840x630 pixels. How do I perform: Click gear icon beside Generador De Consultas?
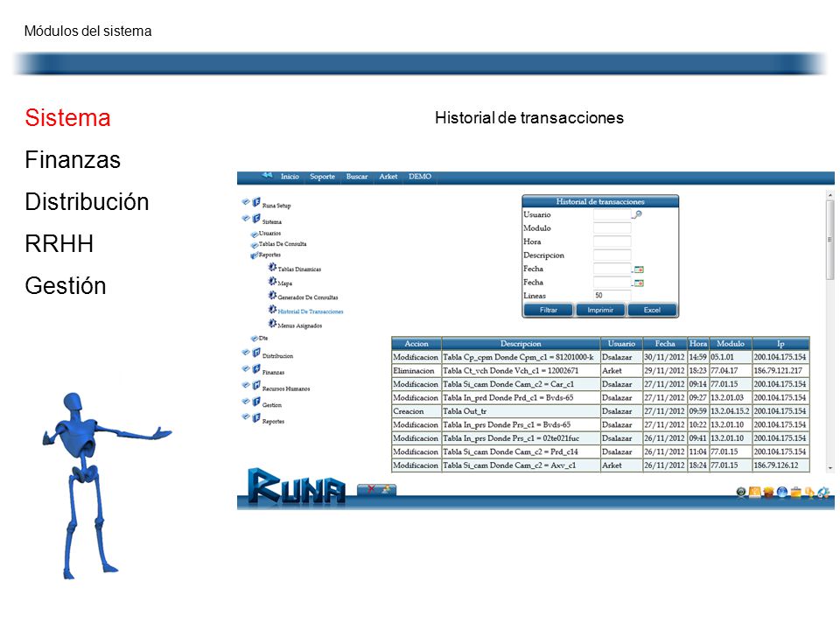tap(272, 295)
